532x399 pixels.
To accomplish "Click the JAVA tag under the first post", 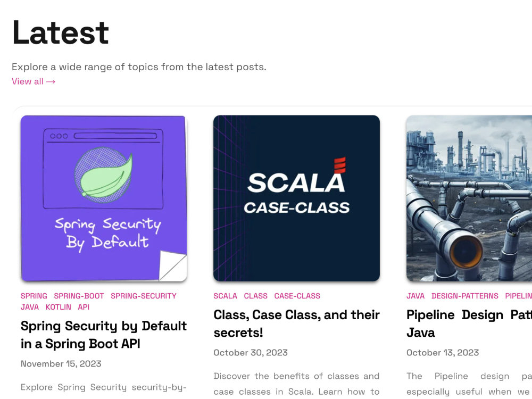I will 30,307.
